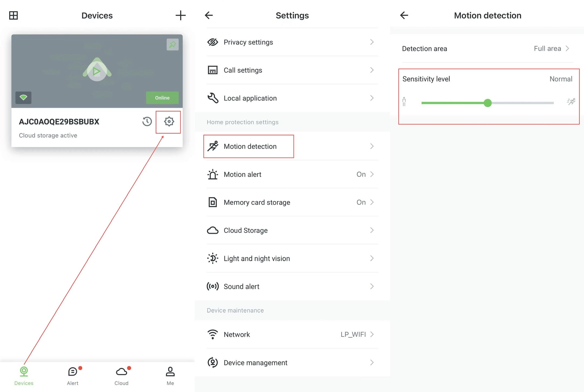Open Detection area Full area option
This screenshot has height=392, width=584.
tap(488, 49)
